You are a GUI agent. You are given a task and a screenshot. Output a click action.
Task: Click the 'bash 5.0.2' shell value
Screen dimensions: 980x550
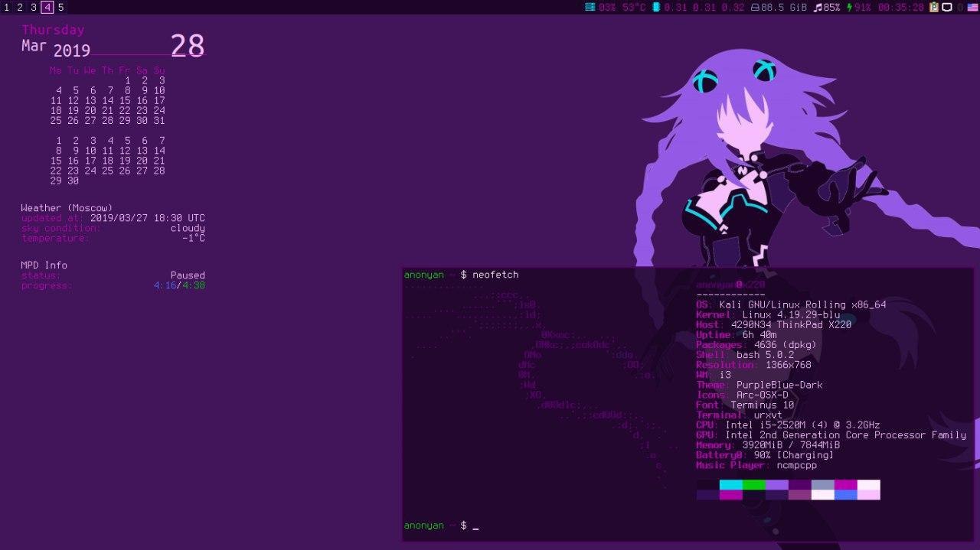(x=765, y=355)
